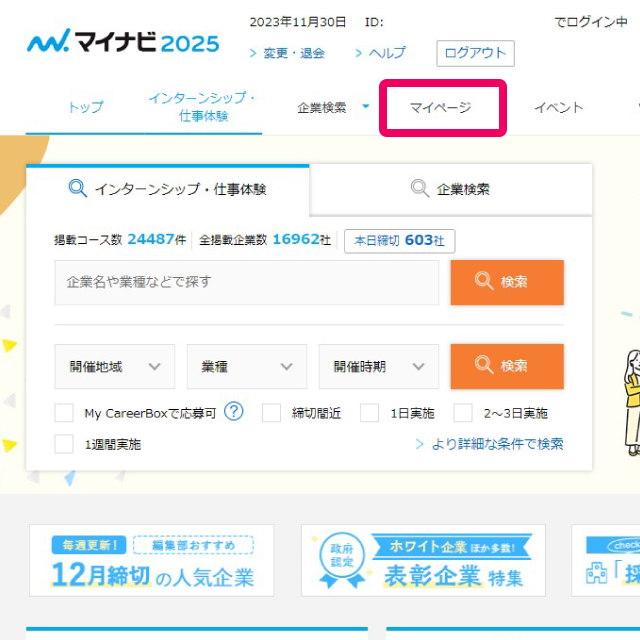The height and width of the screenshot is (640, 640).
Task: Click the help question mark beside My CareerBox
Action: 234,411
